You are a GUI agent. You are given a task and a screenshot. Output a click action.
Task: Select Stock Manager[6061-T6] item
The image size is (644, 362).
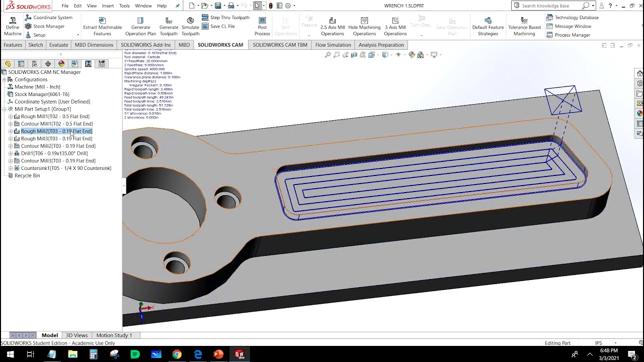tap(42, 94)
